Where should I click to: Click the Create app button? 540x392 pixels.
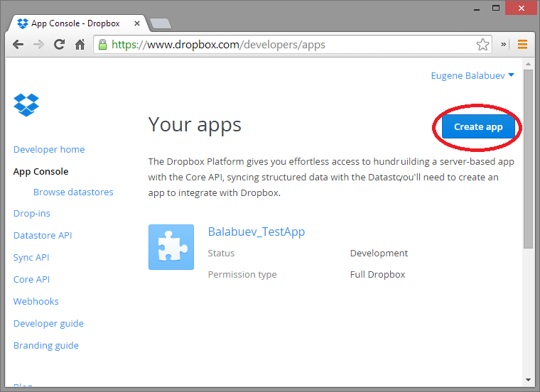(x=478, y=126)
